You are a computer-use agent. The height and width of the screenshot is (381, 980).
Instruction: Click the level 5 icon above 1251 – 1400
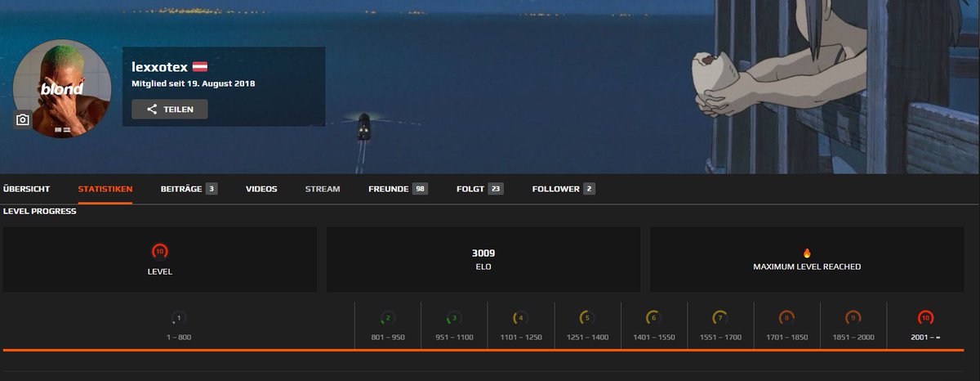pyautogui.click(x=587, y=318)
